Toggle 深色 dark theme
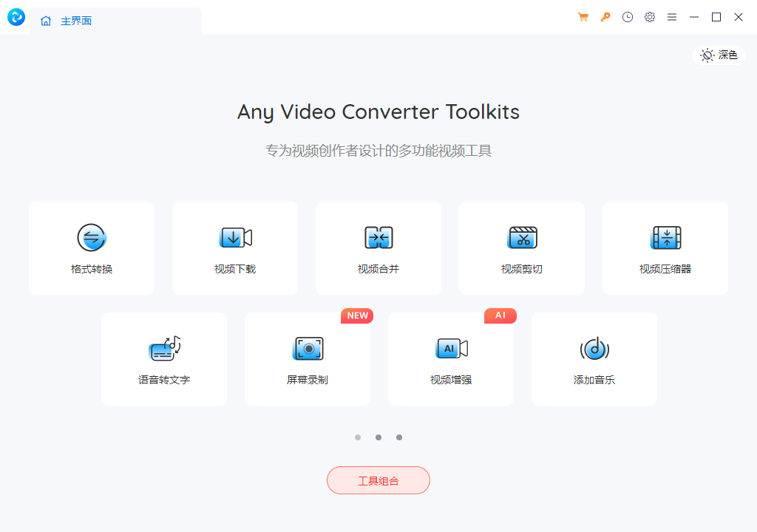 (719, 55)
